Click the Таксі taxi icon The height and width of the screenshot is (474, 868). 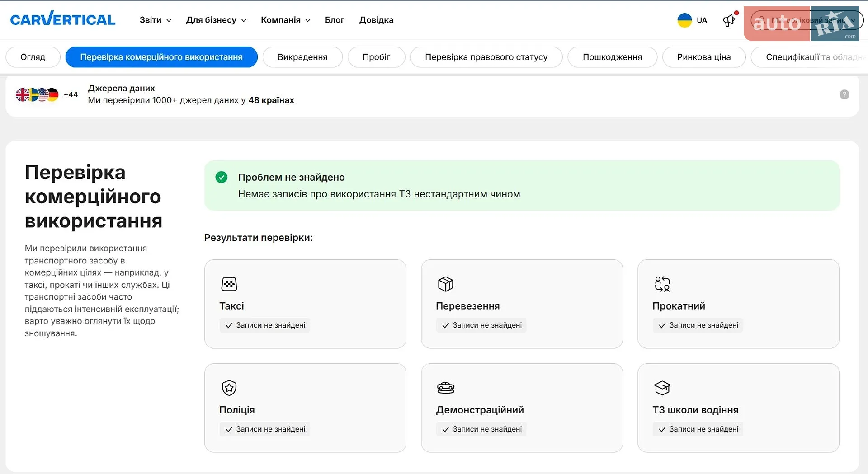[x=229, y=284]
